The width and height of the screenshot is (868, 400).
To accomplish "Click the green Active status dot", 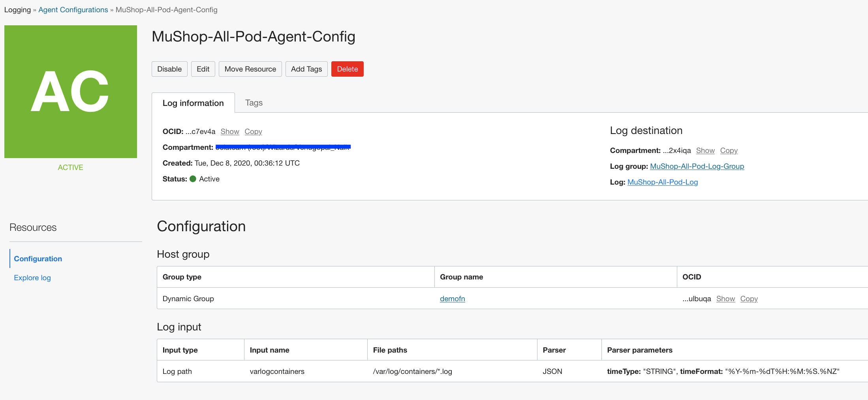I will 193,179.
